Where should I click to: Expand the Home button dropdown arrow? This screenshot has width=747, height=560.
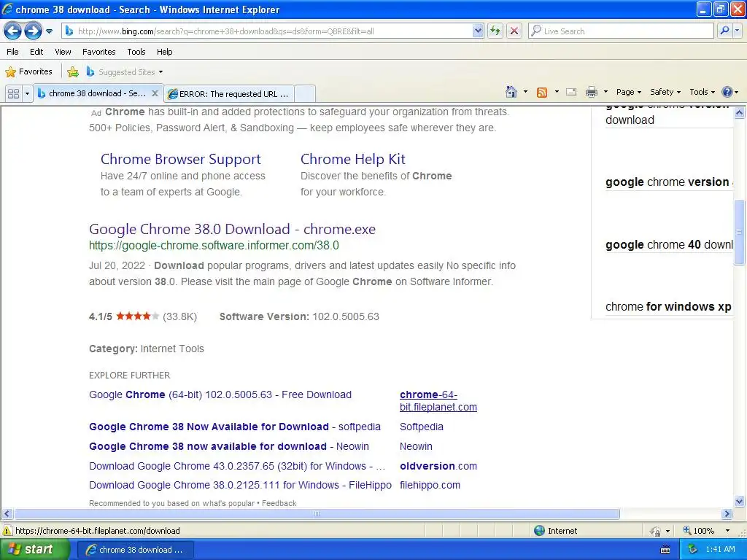point(525,92)
